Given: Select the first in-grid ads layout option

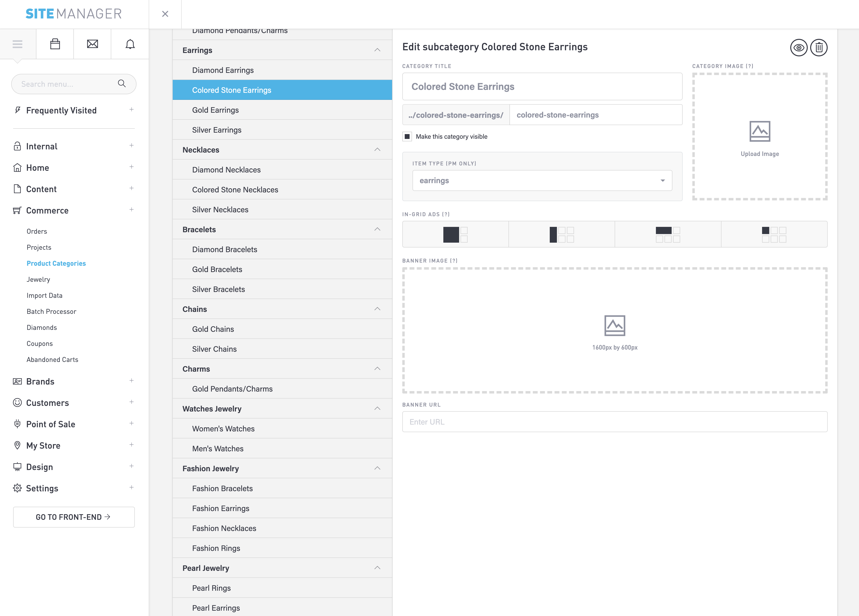Looking at the screenshot, I should click(455, 234).
